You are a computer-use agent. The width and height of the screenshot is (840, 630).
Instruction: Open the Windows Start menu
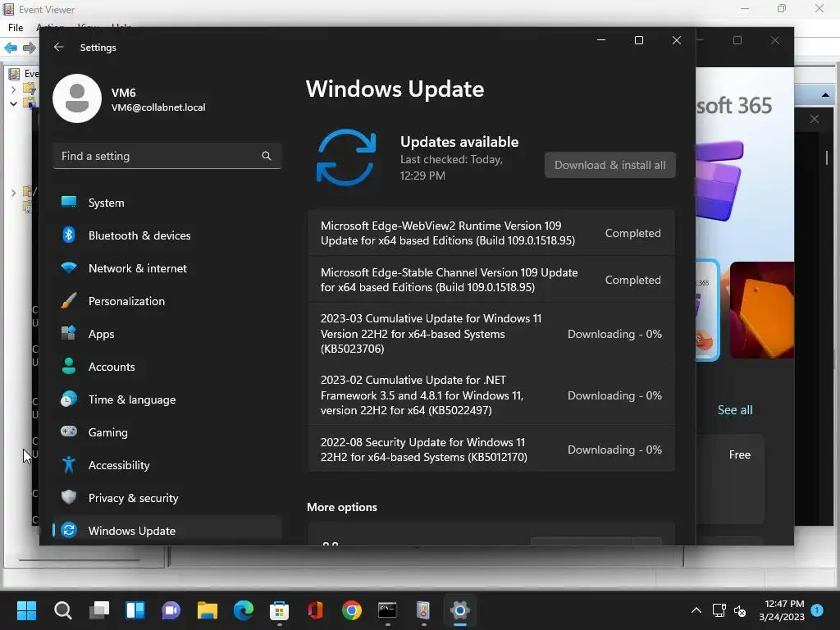coord(26,610)
